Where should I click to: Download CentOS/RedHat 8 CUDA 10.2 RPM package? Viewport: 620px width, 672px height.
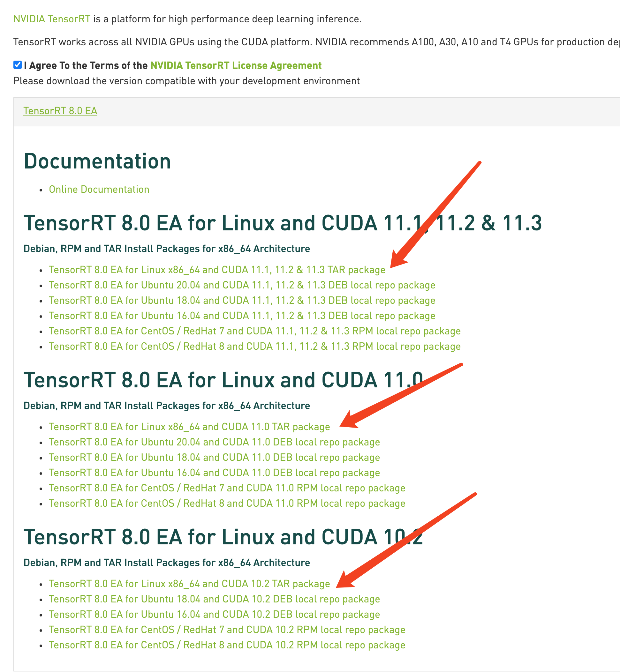pyautogui.click(x=227, y=645)
